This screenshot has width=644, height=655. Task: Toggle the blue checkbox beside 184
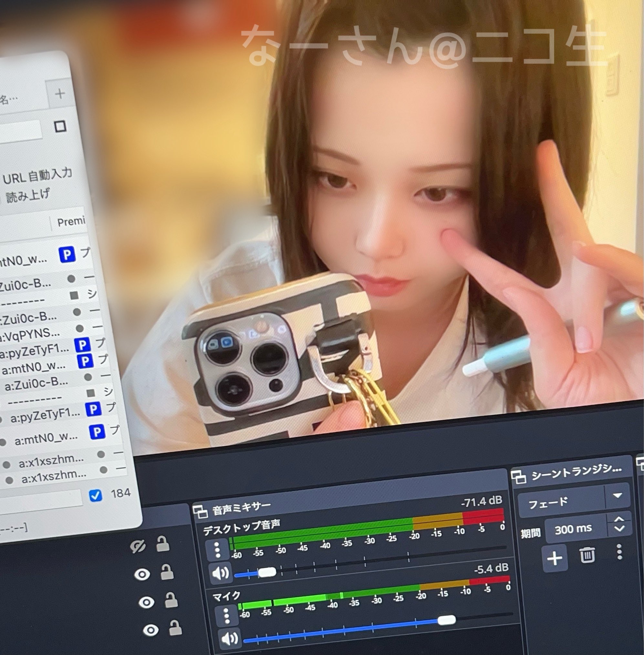(x=95, y=496)
